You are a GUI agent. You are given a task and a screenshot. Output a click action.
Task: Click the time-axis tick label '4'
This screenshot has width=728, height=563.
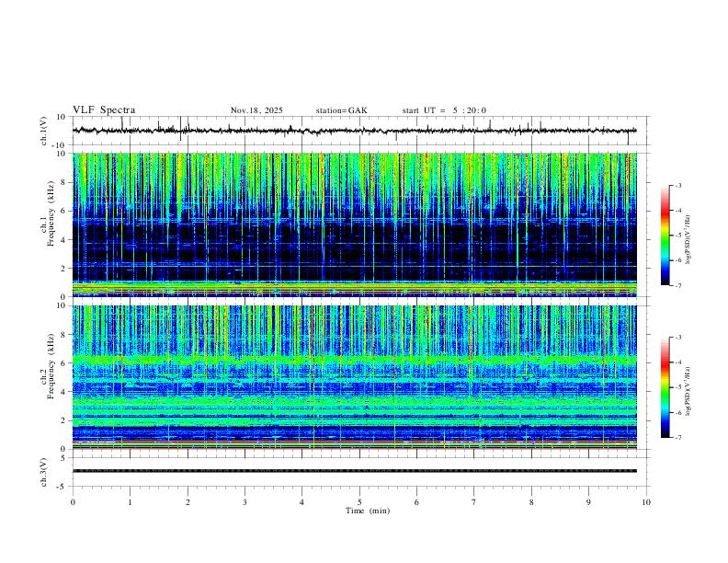point(301,502)
